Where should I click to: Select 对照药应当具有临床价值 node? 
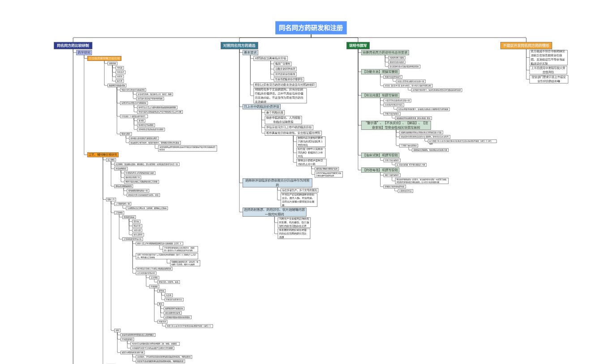point(271,58)
